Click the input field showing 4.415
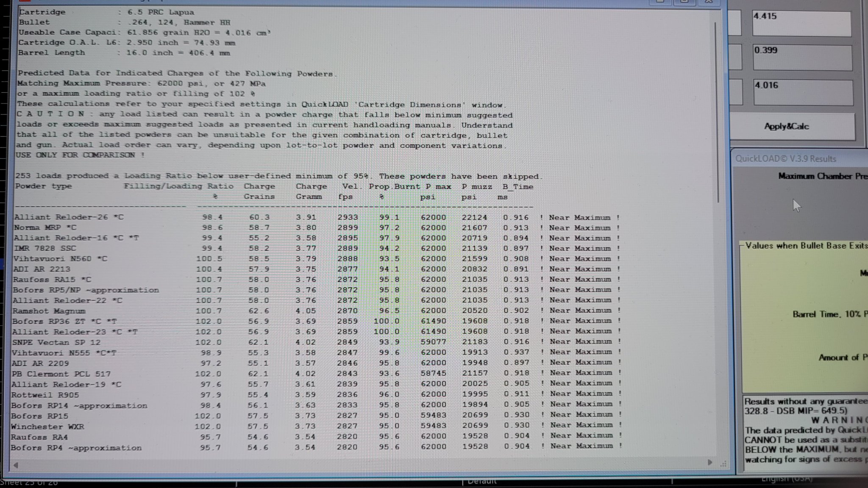The image size is (868, 488). 801,23
